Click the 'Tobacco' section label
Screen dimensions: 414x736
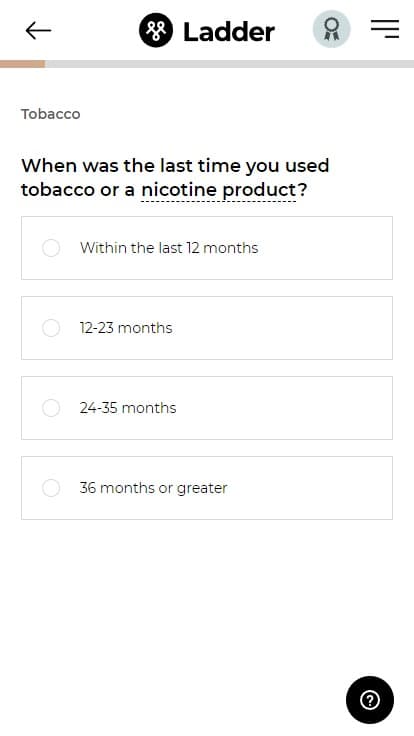coord(51,114)
